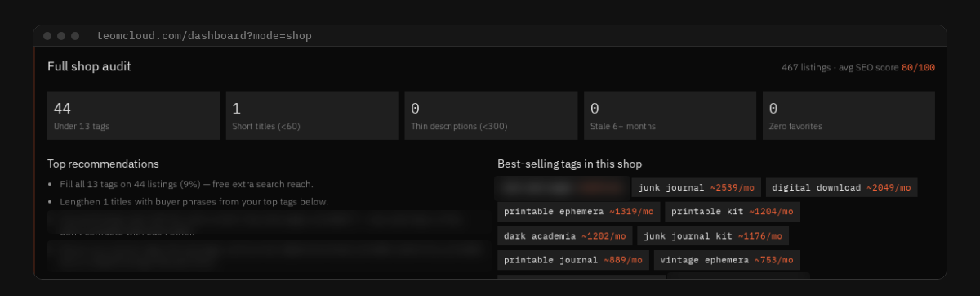Open the '0 Zero favorites' stat card
Screen dimensions: 980x296
point(849,115)
